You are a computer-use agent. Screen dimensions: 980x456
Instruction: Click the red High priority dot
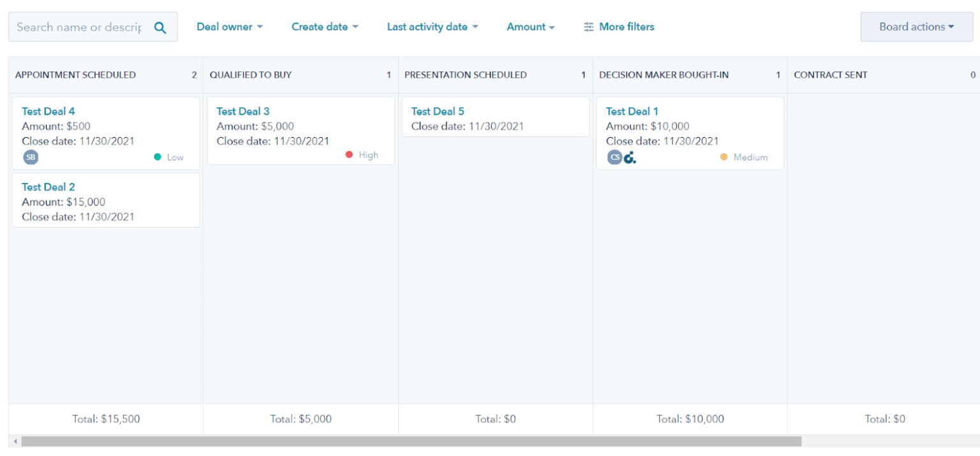coord(349,154)
